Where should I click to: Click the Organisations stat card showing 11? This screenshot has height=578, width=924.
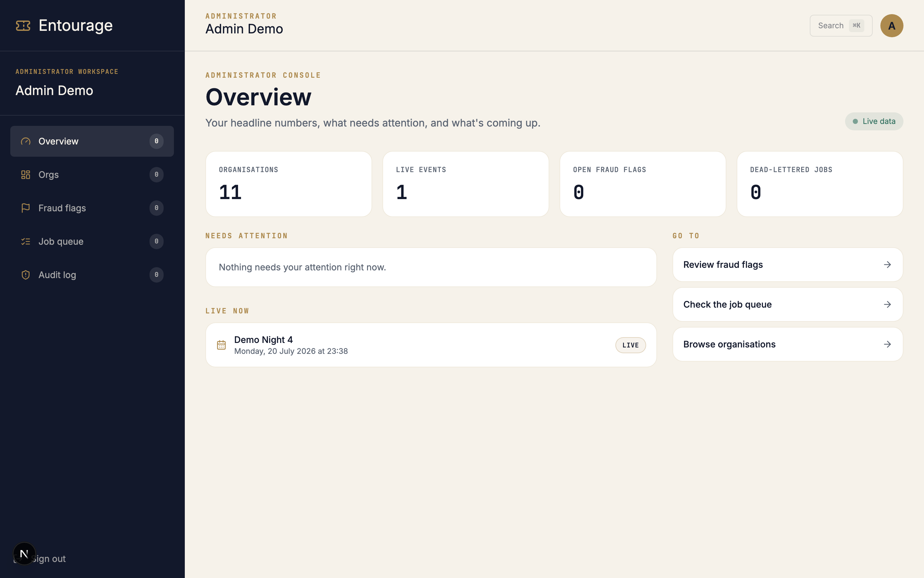(x=289, y=184)
